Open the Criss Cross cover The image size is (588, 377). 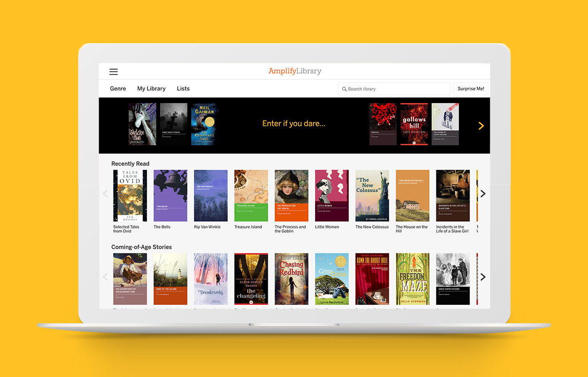pyautogui.click(x=332, y=279)
